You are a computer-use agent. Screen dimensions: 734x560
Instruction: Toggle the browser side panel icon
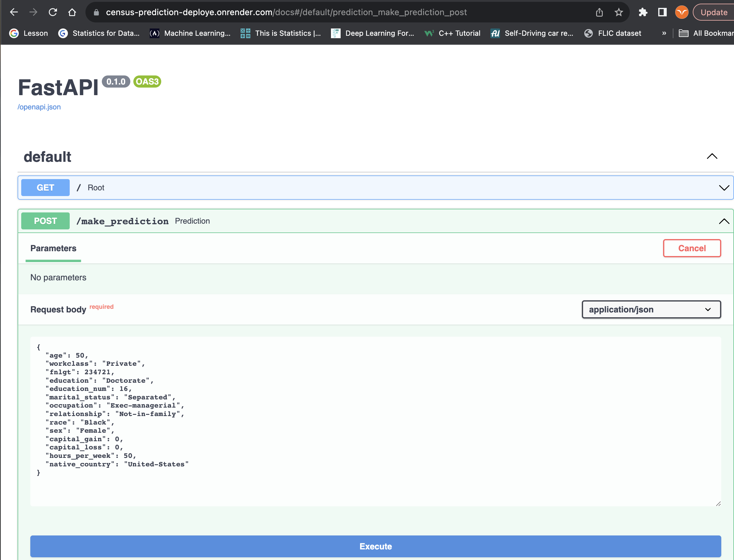point(662,12)
